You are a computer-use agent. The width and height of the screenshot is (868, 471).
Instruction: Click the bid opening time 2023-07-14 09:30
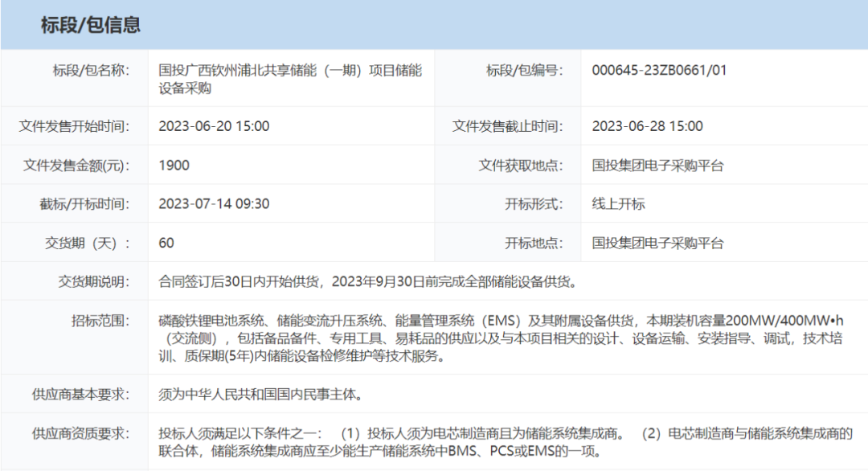214,204
